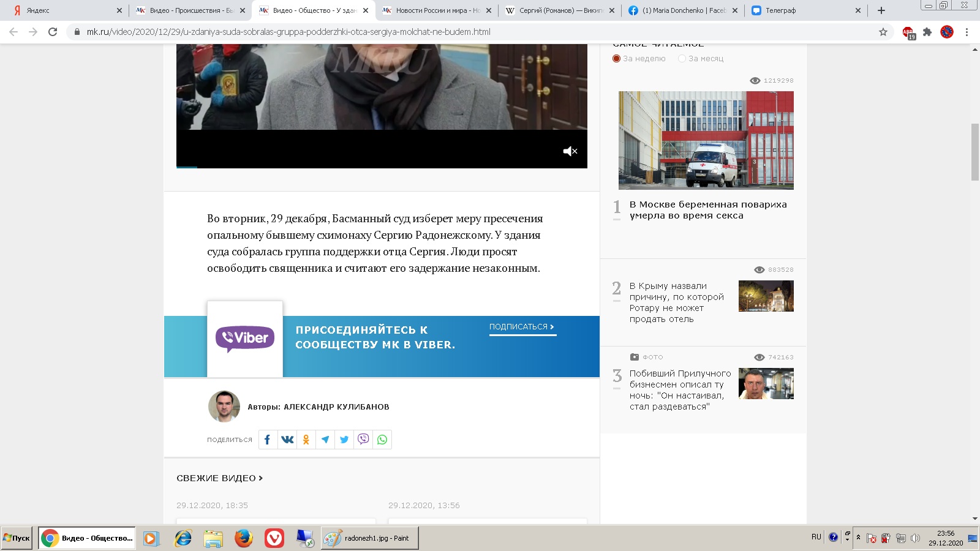Screen dimensions: 980x551
Task: Click taskbar clock showing 23:56
Action: pos(946,533)
